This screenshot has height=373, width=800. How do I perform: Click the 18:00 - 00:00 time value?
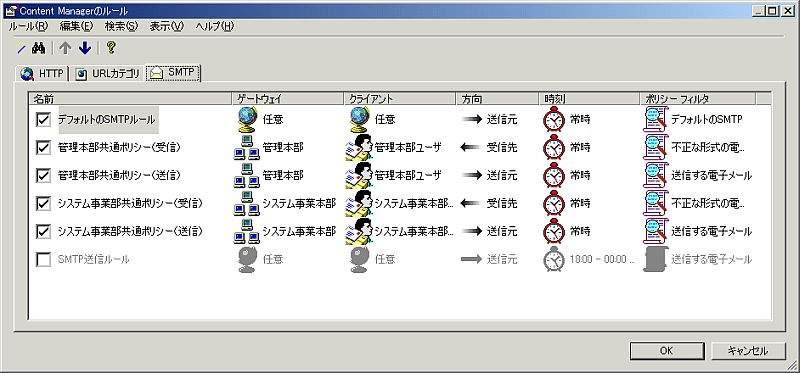(603, 260)
